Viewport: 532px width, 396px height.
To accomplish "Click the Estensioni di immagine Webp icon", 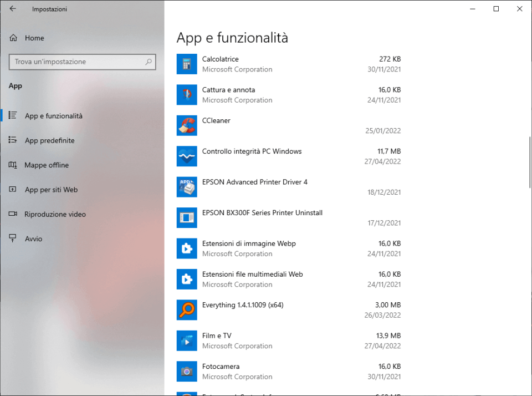I will click(x=187, y=248).
